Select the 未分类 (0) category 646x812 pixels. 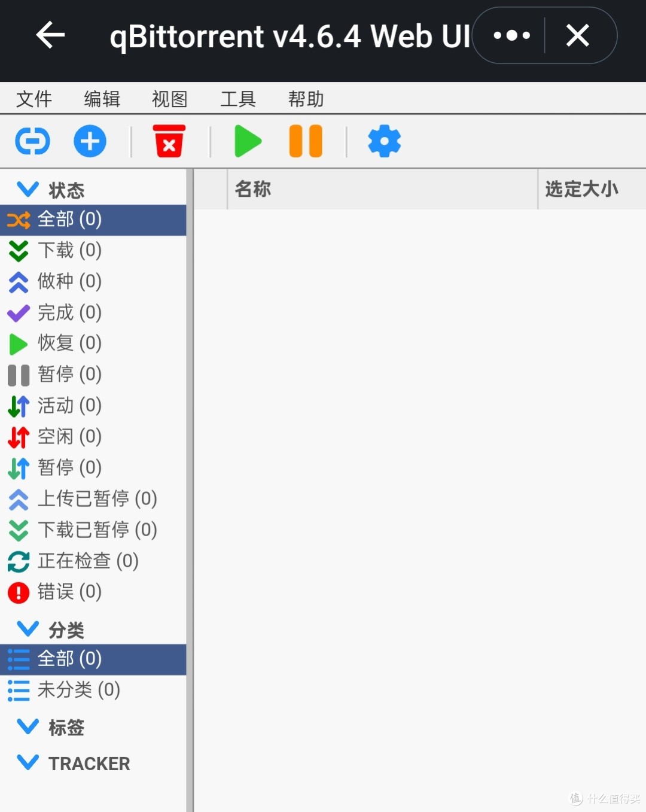[x=93, y=691]
